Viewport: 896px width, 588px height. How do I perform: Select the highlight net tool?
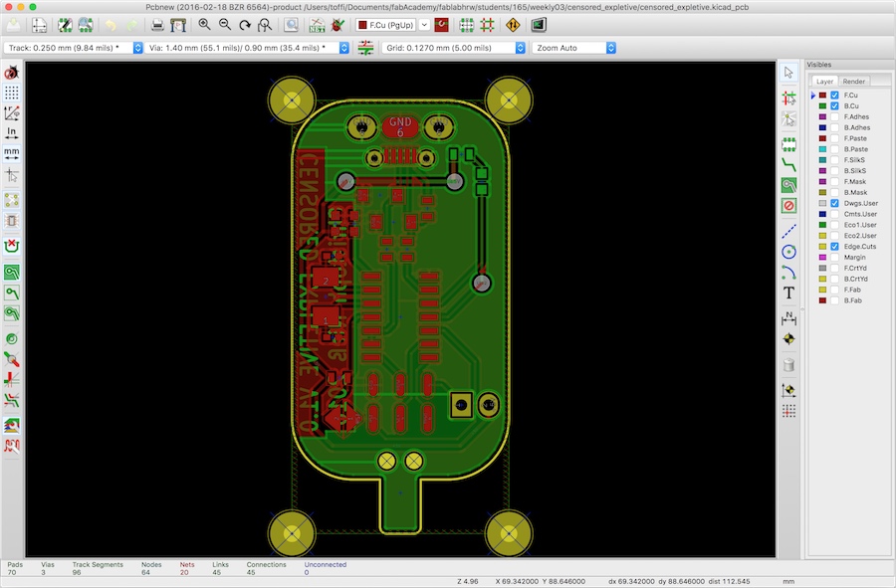[788, 98]
